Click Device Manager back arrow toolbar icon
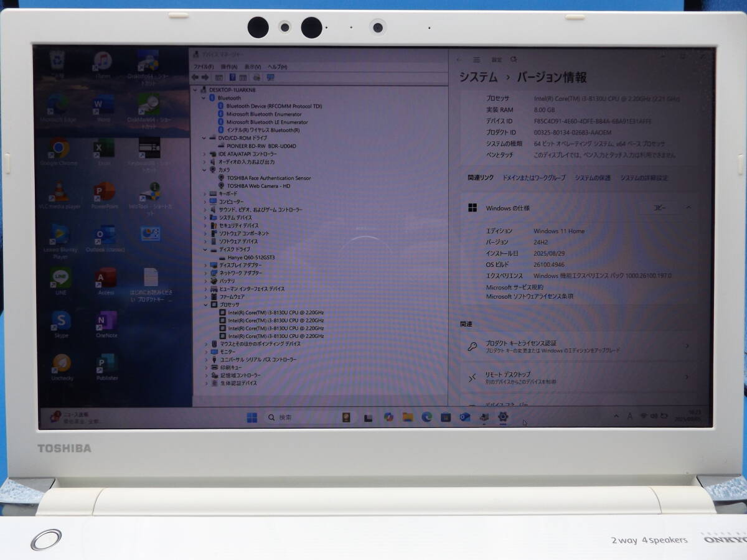This screenshot has height=560, width=747. tap(195, 77)
